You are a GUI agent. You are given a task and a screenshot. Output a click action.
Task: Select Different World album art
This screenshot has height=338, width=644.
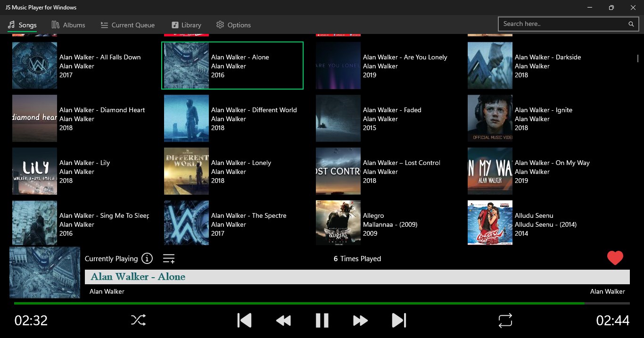186,118
